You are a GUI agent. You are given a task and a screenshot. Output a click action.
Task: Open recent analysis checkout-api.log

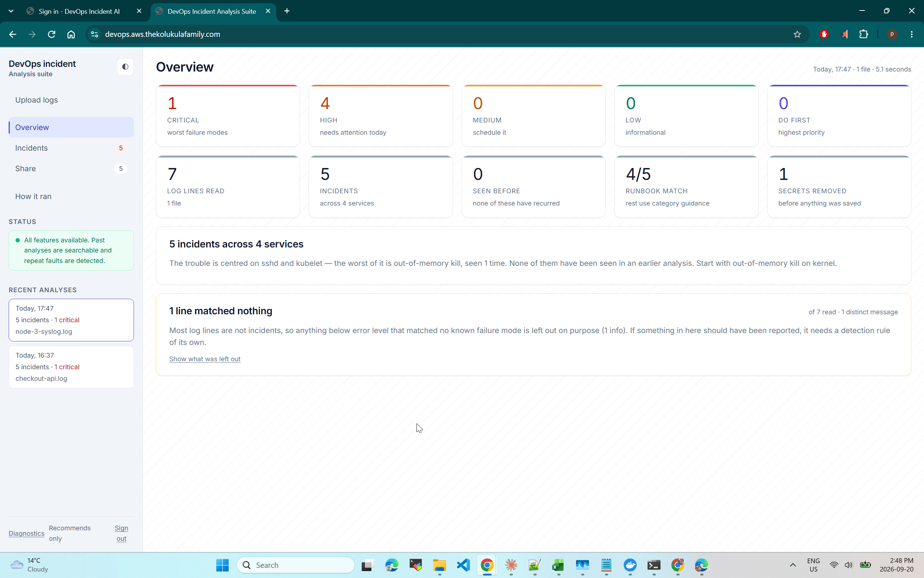[x=71, y=367]
